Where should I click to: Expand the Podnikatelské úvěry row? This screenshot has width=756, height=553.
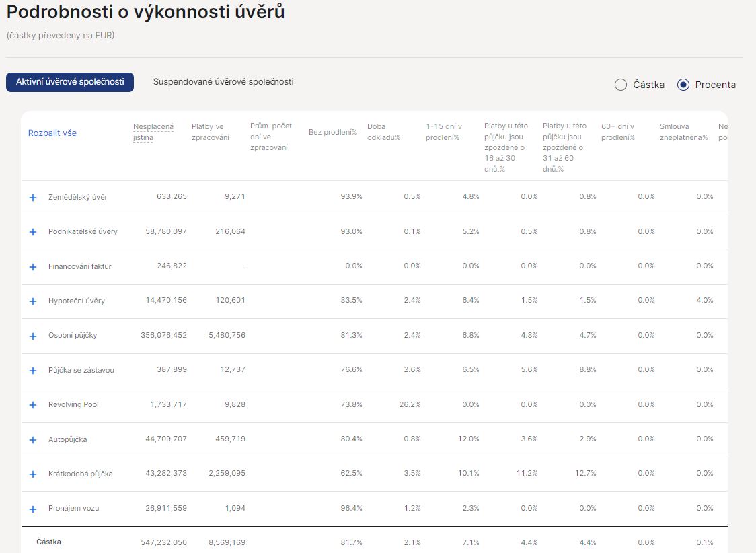click(x=33, y=232)
